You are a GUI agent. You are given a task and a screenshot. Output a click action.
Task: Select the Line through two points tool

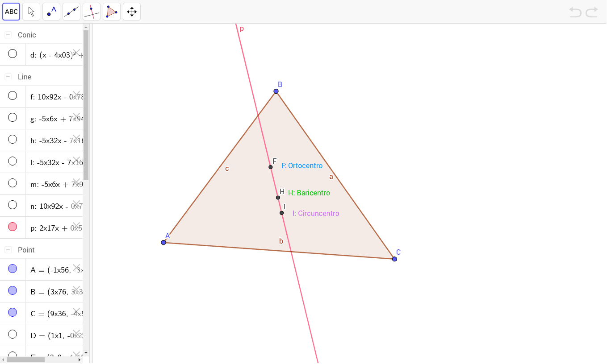[x=71, y=12]
